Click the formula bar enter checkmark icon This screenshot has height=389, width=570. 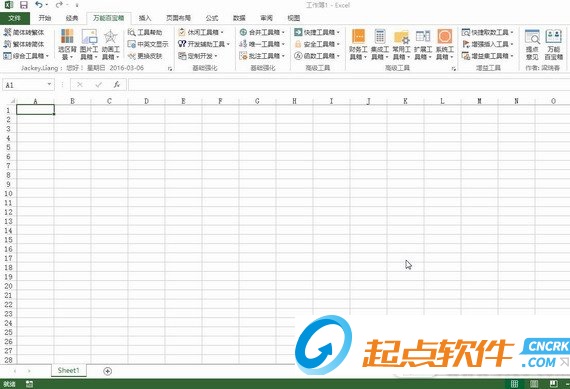click(98, 85)
